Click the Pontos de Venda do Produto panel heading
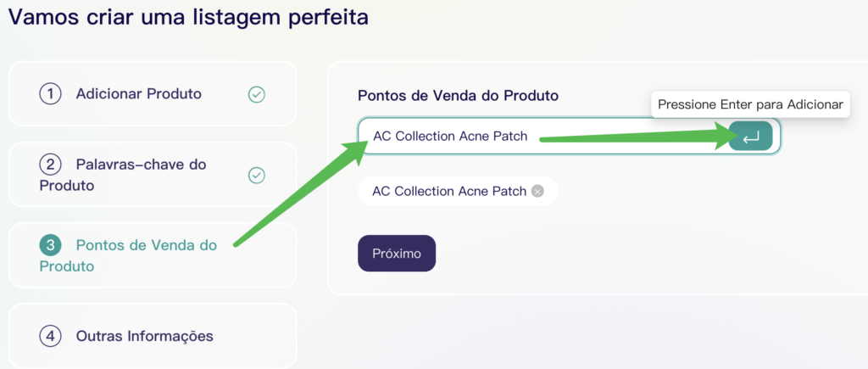The image size is (868, 369). pyautogui.click(x=458, y=95)
